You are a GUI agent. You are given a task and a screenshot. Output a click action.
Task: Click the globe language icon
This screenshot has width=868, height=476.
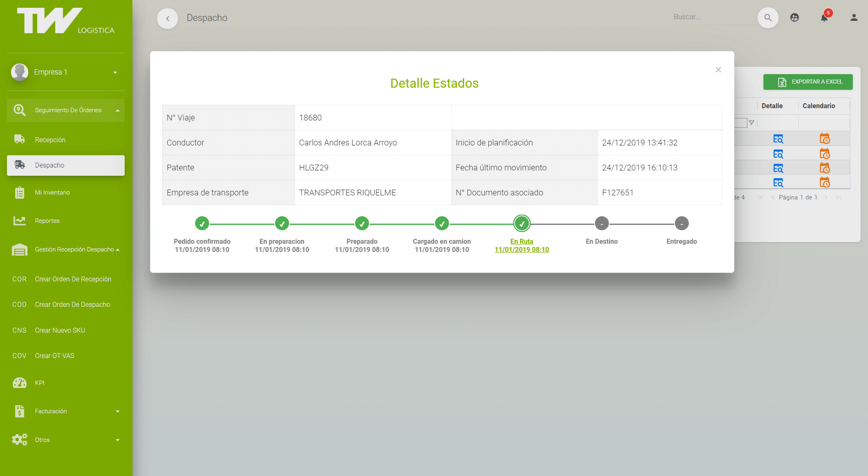pyautogui.click(x=795, y=18)
